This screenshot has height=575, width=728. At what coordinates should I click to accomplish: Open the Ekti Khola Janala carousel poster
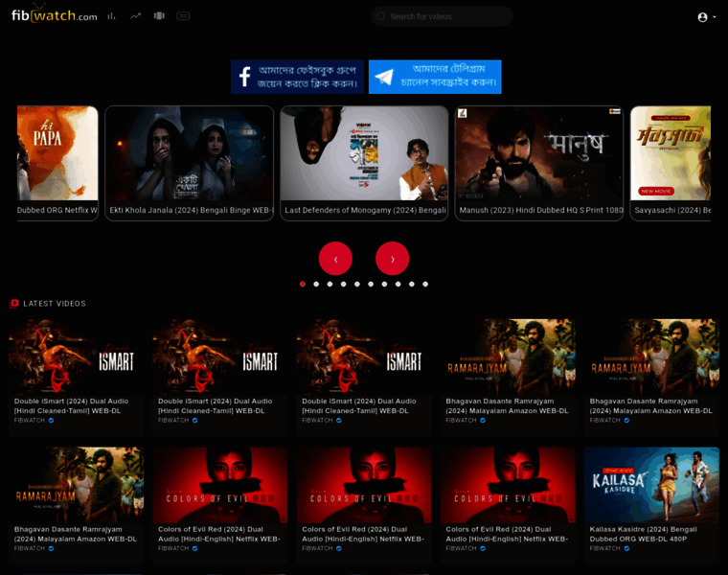(x=190, y=153)
